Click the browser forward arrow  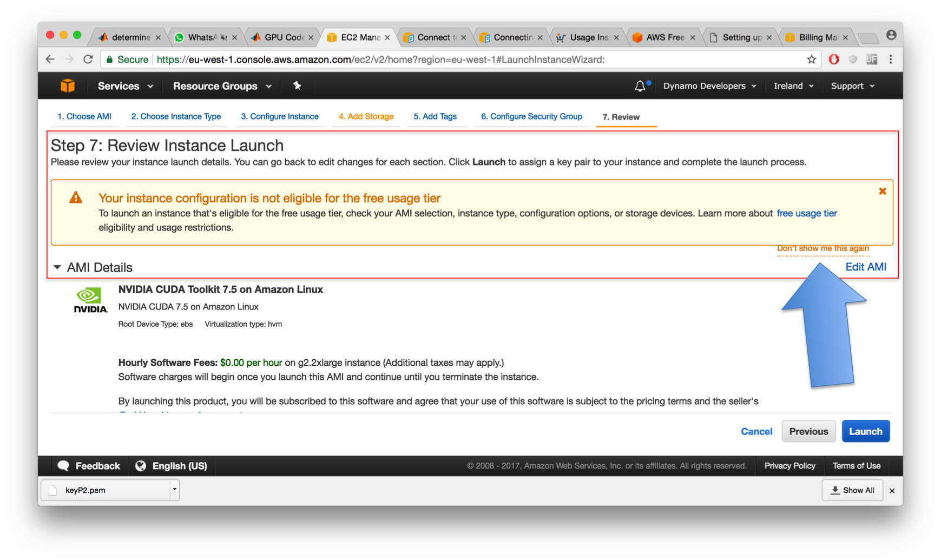pos(69,60)
